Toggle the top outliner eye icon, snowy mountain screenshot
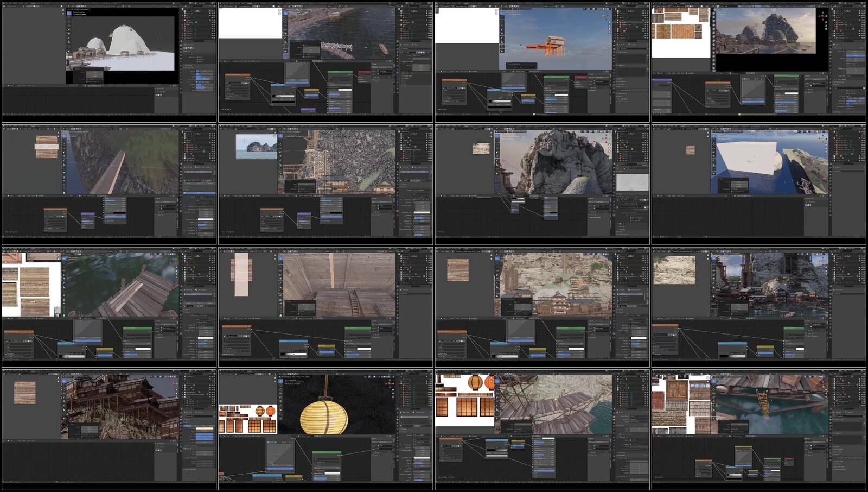868x492 pixels. coord(212,11)
